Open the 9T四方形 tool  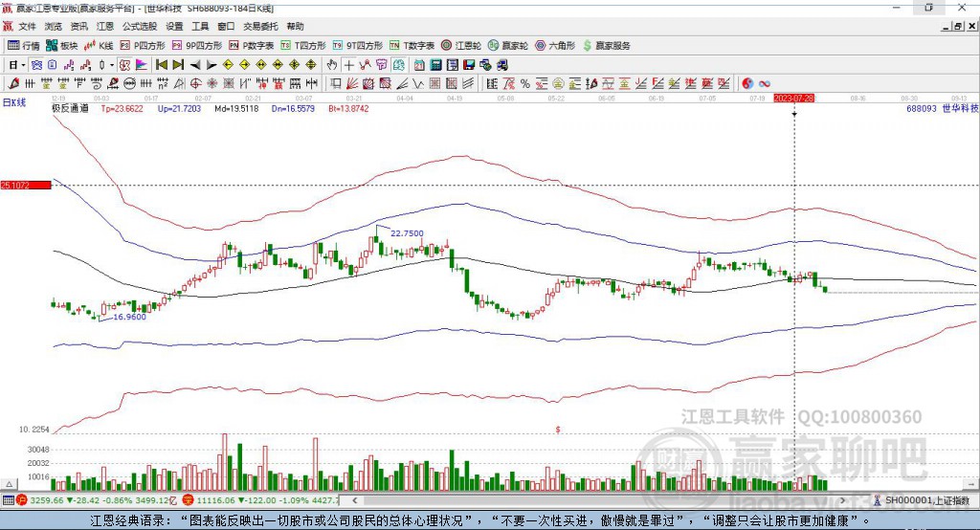pos(358,46)
